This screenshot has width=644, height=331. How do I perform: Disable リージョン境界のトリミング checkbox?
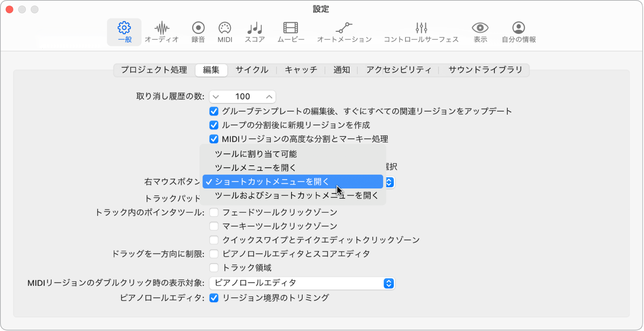(x=214, y=297)
